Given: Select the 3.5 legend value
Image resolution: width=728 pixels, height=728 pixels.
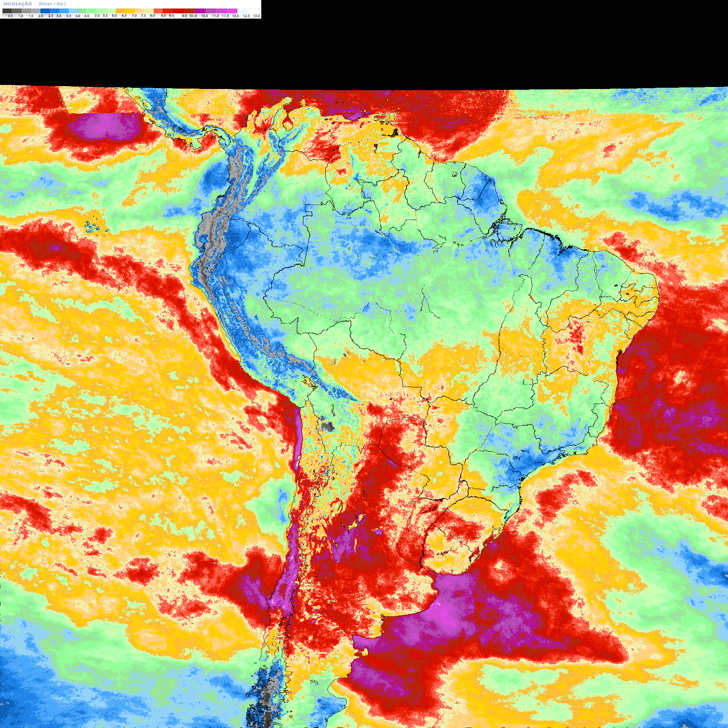Looking at the screenshot, I should click(x=69, y=16).
